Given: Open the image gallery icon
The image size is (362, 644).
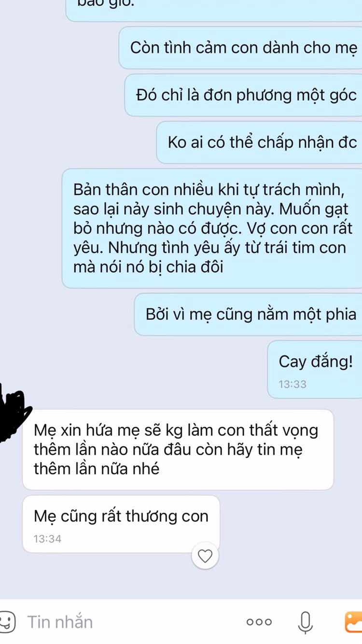Looking at the screenshot, I should click(x=354, y=622).
